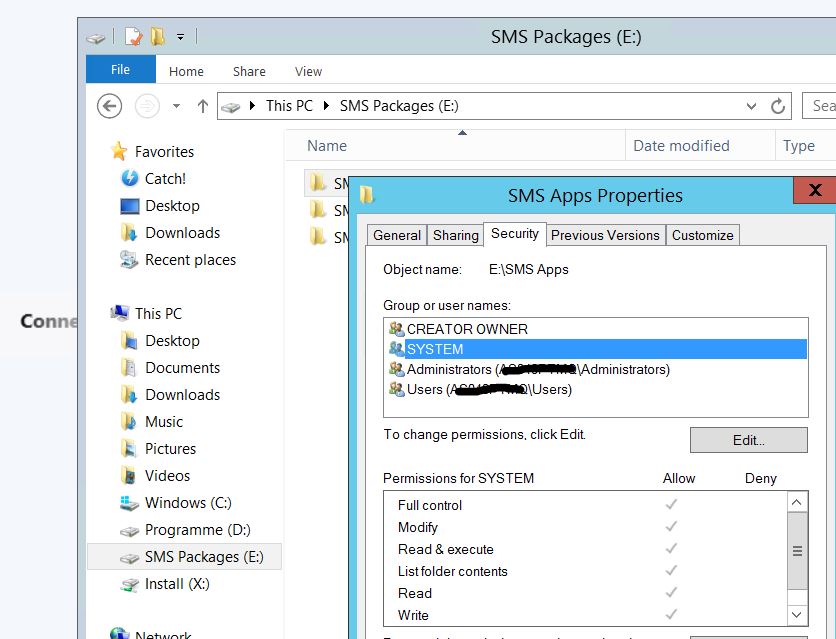Click the Search box

[819, 106]
